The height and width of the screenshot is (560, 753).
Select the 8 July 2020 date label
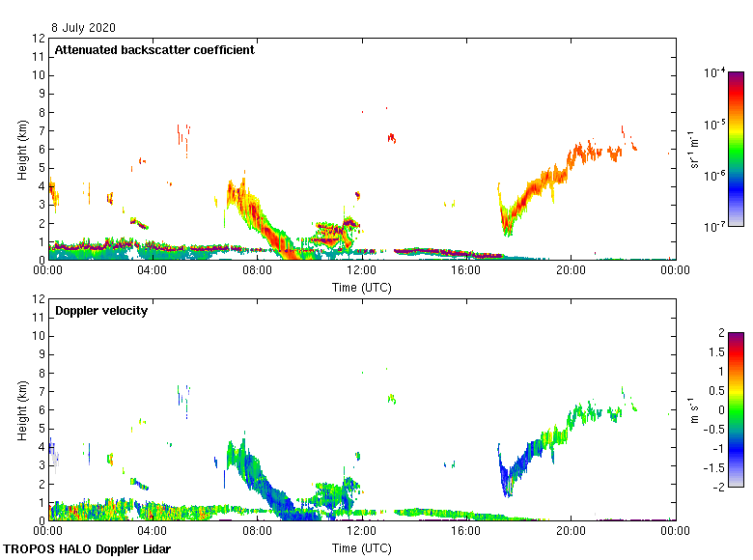point(86,28)
